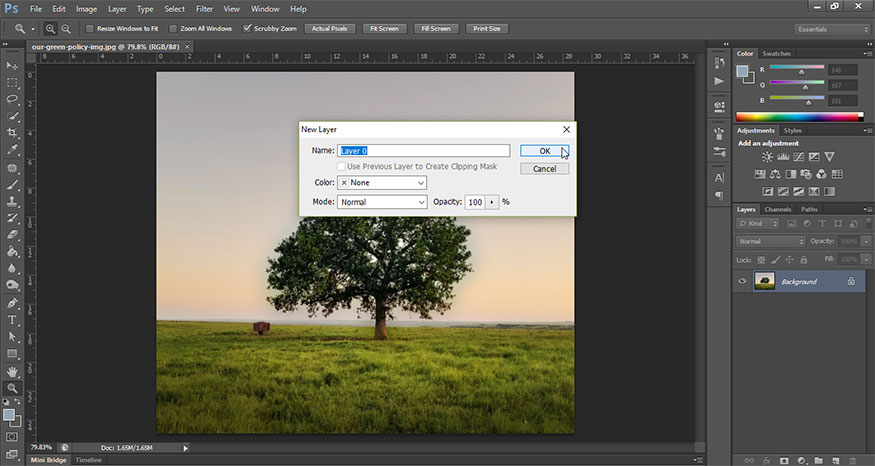The width and height of the screenshot is (875, 466).
Task: Expand the Essentials workspace dropdown
Action: coord(832,29)
